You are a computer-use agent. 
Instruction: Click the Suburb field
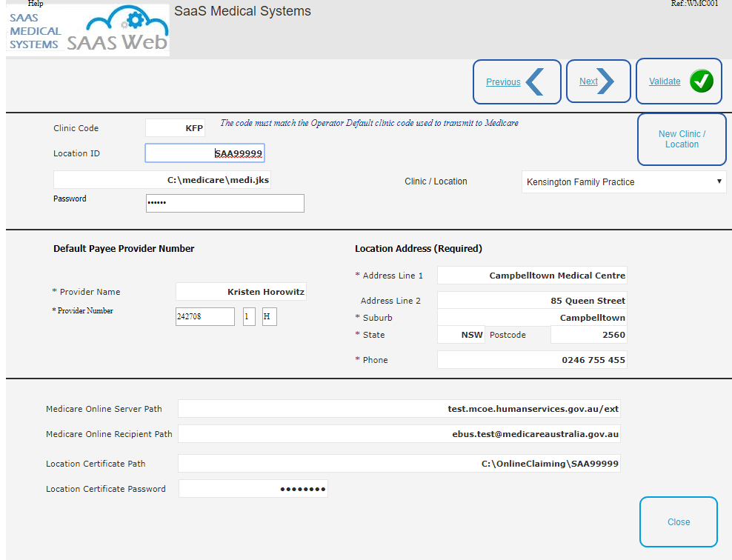(532, 317)
